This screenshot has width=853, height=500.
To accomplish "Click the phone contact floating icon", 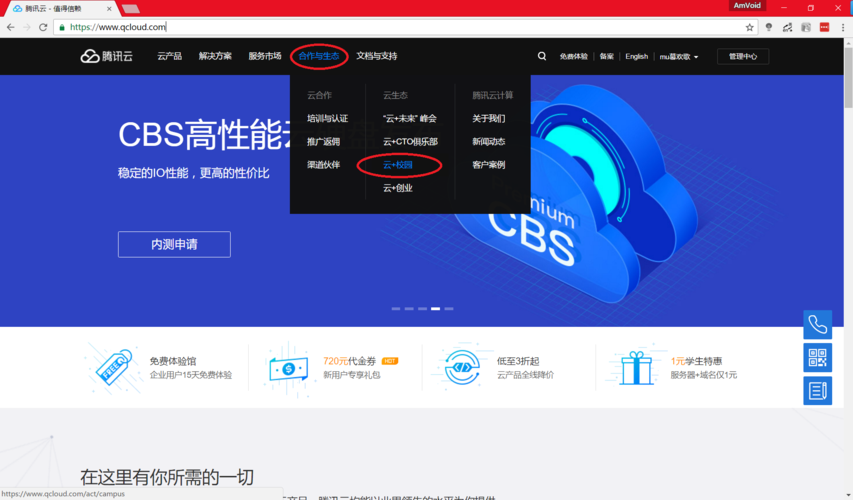I will pos(818,325).
